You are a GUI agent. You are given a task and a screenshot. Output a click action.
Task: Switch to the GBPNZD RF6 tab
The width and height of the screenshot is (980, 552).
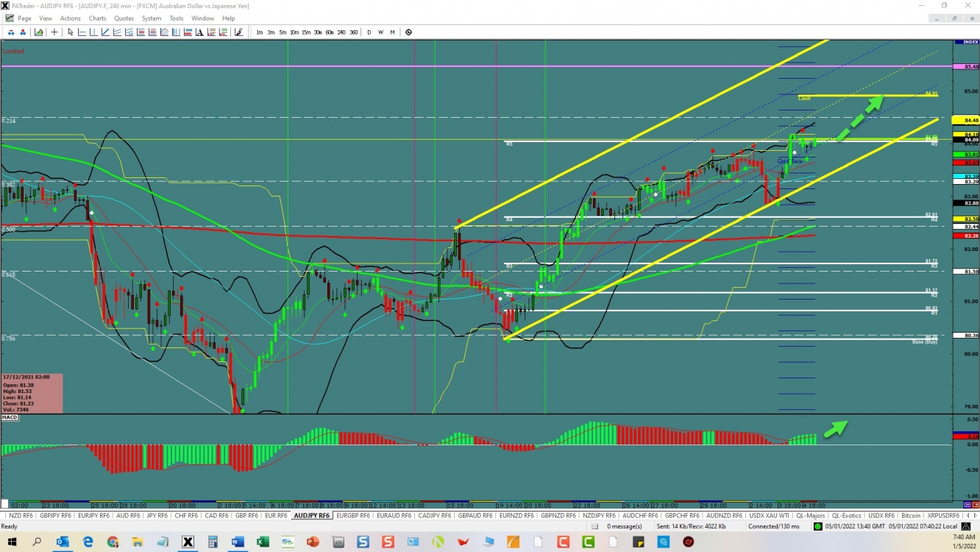tap(560, 516)
